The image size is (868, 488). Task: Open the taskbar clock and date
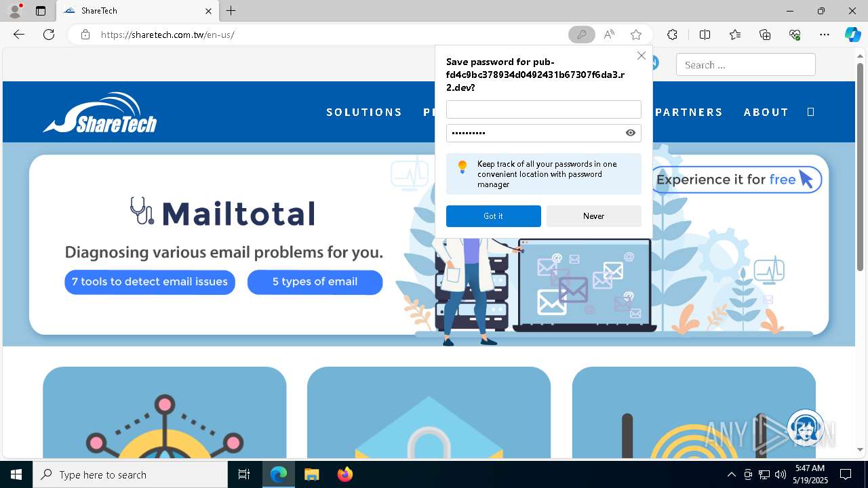coord(810,474)
